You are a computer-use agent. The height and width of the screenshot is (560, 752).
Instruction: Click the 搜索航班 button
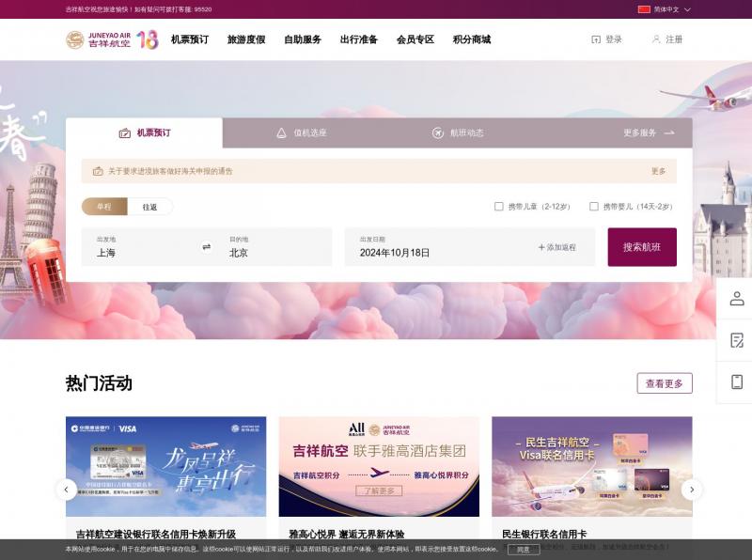click(x=642, y=247)
